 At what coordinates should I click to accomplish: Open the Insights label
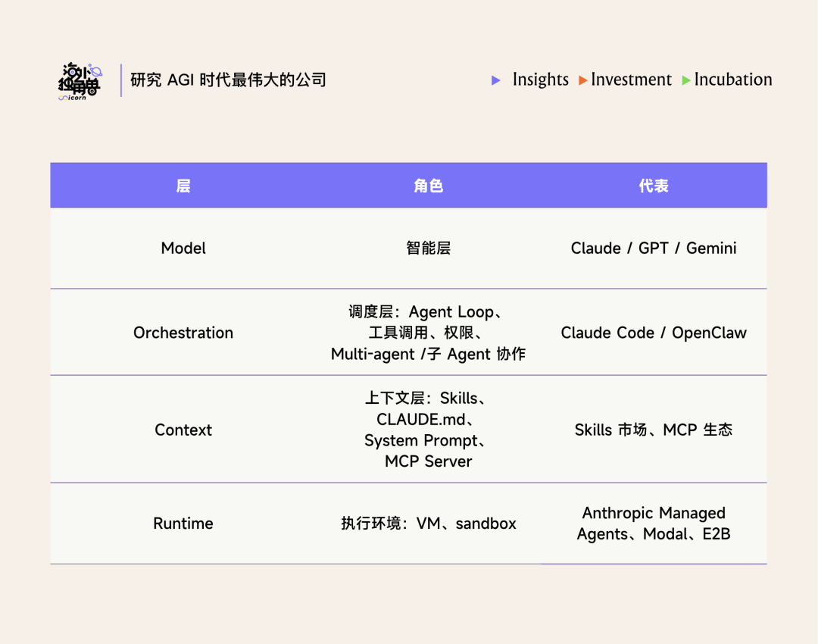540,80
